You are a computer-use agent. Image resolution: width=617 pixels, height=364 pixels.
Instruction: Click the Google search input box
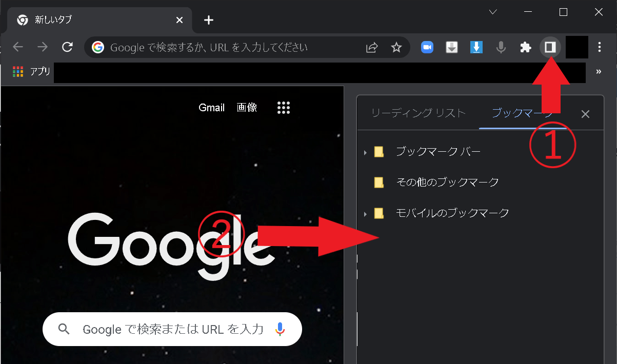(x=172, y=329)
